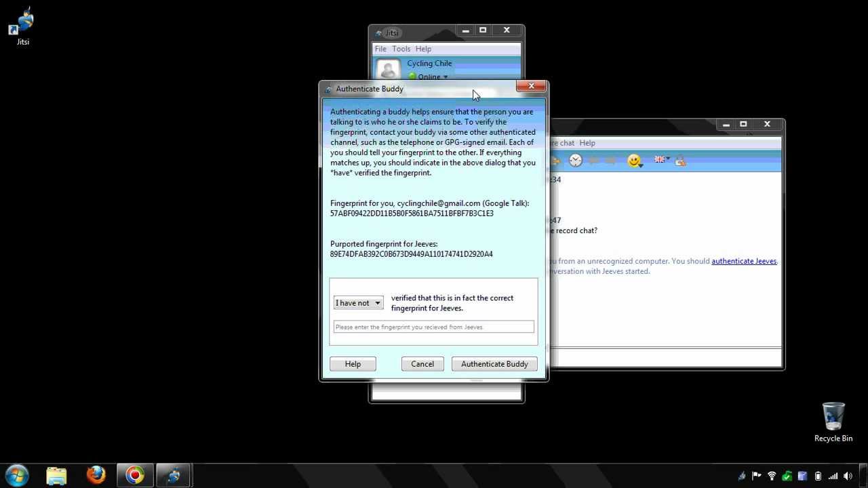Click your fingerprint value starting 57ABF

412,213
